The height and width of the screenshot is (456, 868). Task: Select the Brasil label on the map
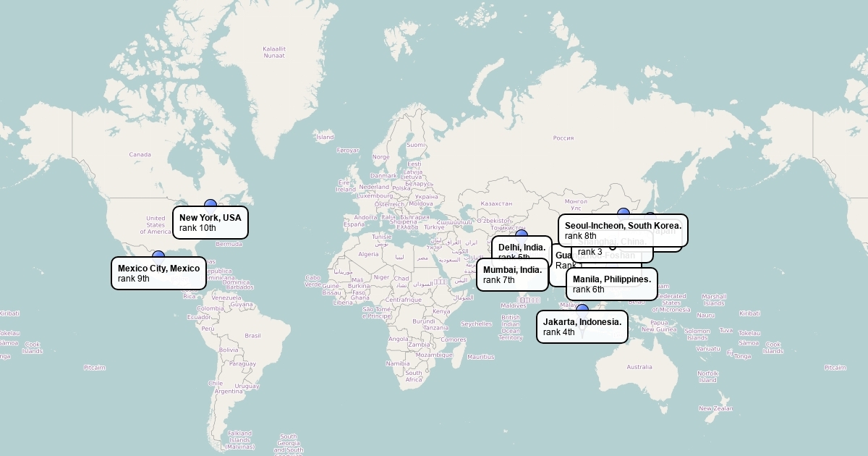point(252,336)
